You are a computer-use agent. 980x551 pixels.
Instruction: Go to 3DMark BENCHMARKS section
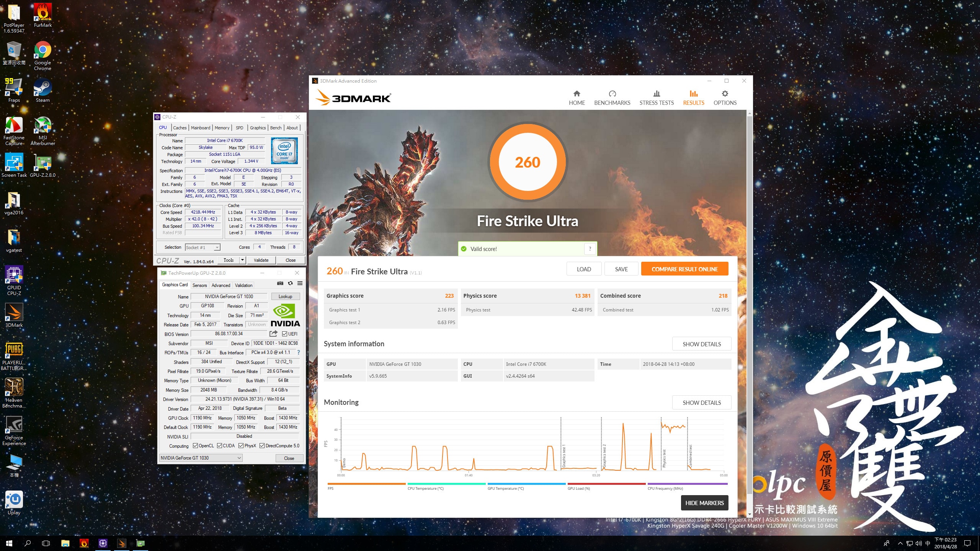(x=612, y=98)
